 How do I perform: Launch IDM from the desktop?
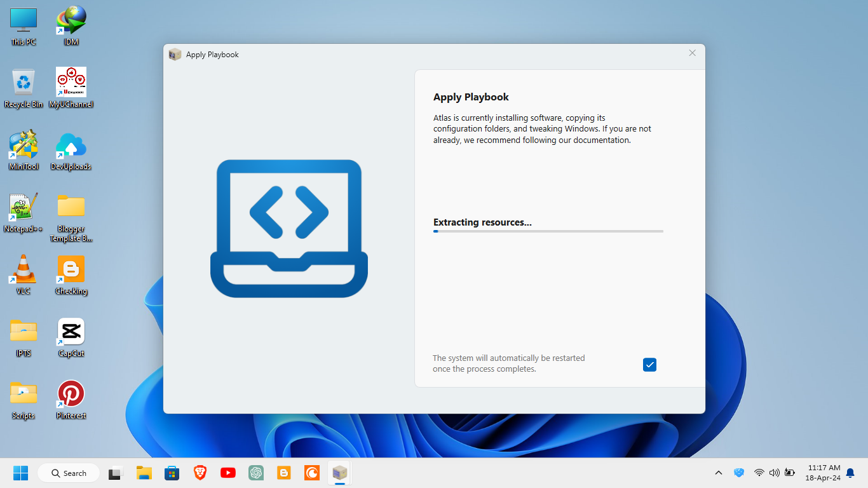point(71,27)
